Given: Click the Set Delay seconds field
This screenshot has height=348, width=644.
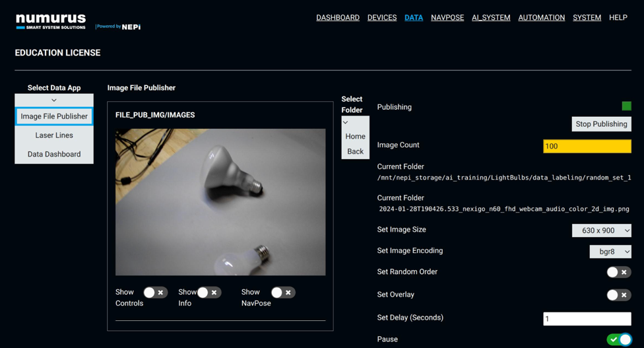Looking at the screenshot, I should (587, 319).
